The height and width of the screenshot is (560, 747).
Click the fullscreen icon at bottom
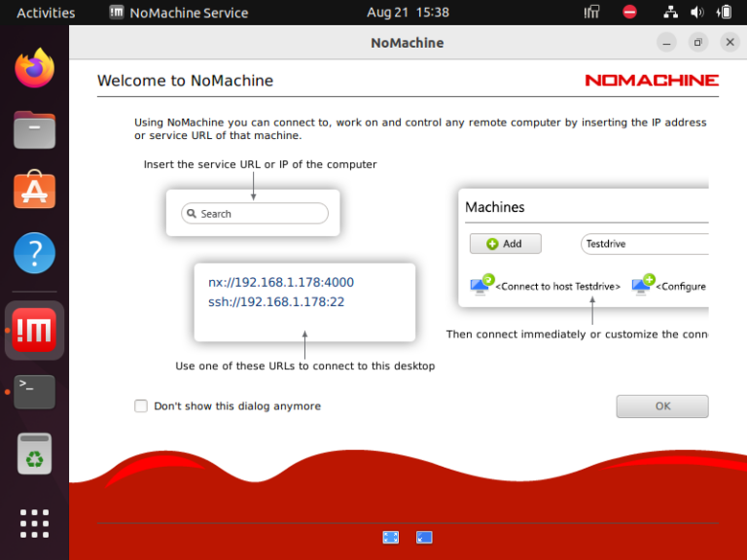(391, 538)
